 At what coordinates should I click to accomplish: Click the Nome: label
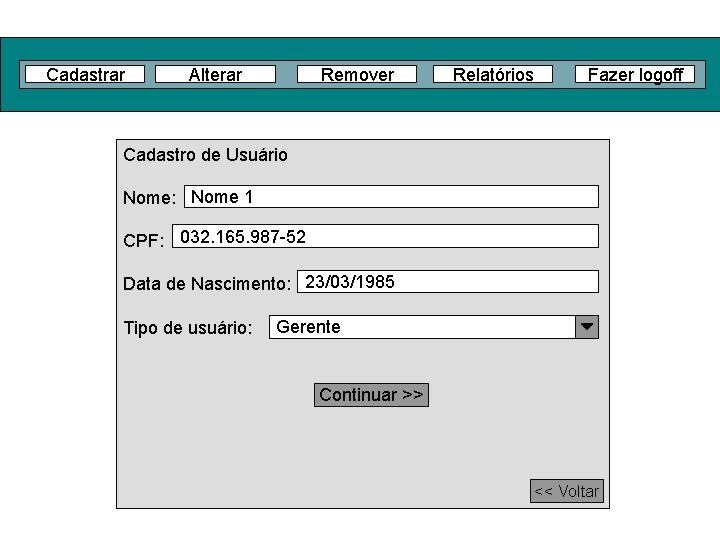click(150, 198)
